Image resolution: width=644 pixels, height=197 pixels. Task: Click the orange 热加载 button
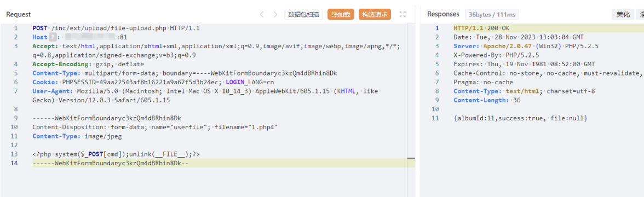pos(341,14)
